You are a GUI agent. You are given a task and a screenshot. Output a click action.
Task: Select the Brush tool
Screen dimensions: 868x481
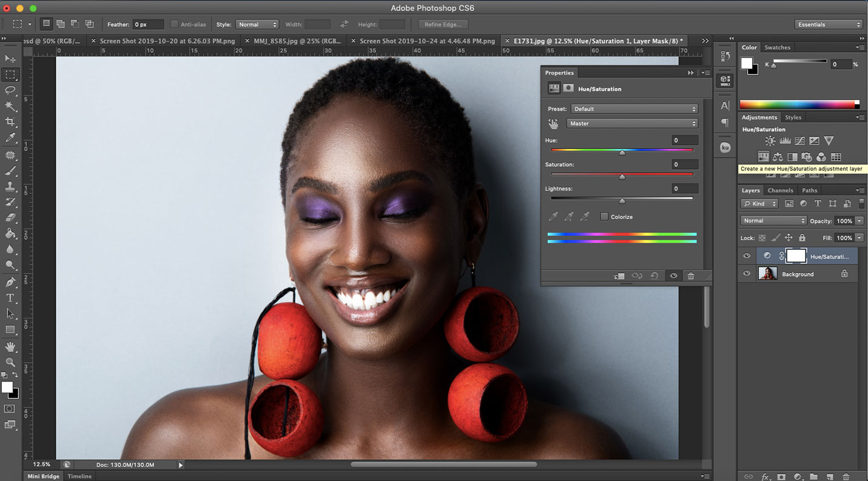click(x=10, y=170)
